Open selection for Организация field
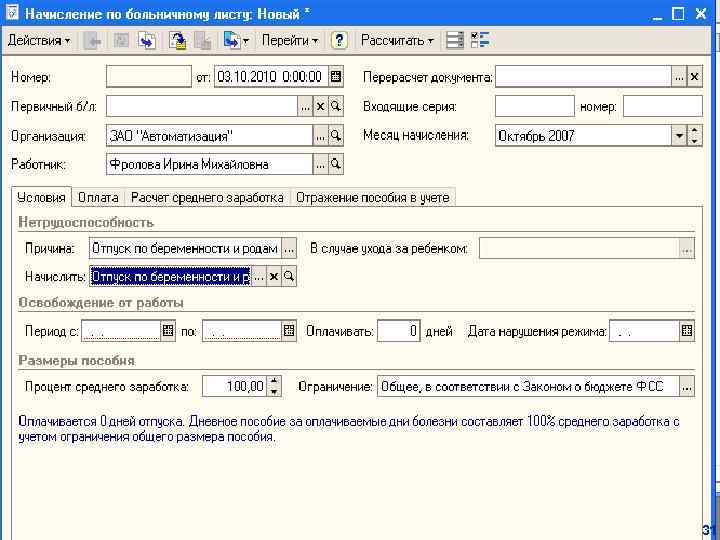Image resolution: width=720 pixels, height=540 pixels. (321, 136)
